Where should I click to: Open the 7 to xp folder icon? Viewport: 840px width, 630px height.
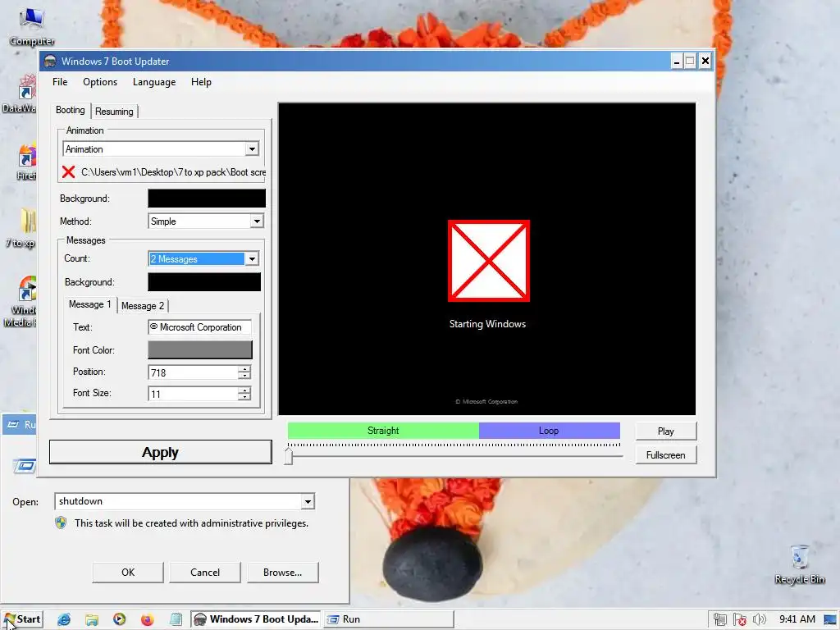(x=21, y=228)
